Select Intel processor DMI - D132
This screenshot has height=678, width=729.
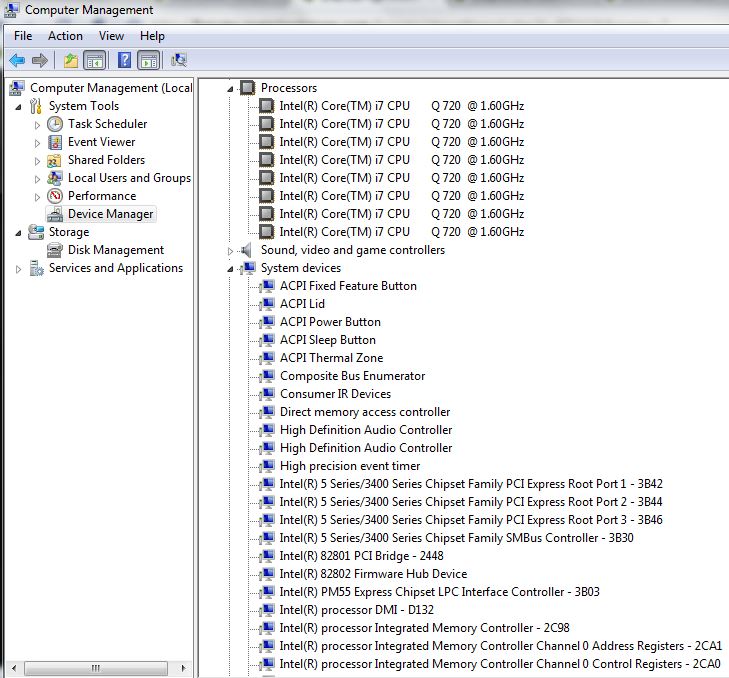(x=357, y=610)
